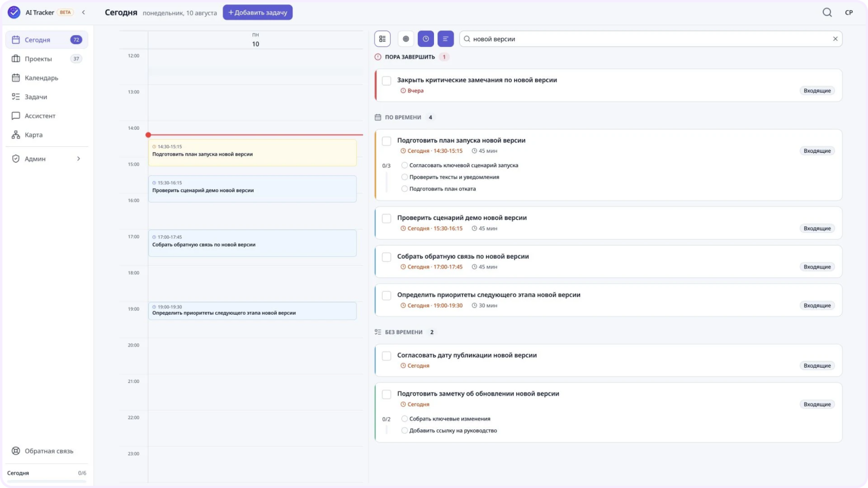
Task: Toggle the target focus filter icon
Action: (406, 39)
